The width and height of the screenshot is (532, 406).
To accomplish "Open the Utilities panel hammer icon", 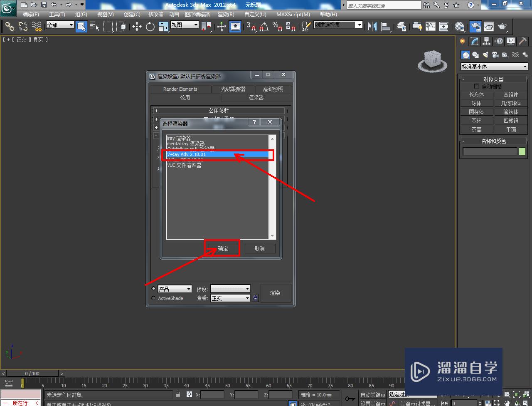I will pos(523,41).
